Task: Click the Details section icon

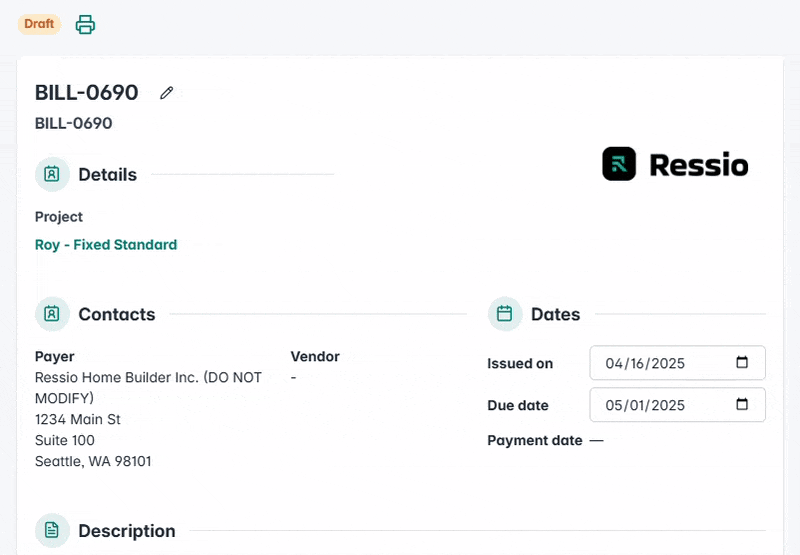Action: (52, 174)
